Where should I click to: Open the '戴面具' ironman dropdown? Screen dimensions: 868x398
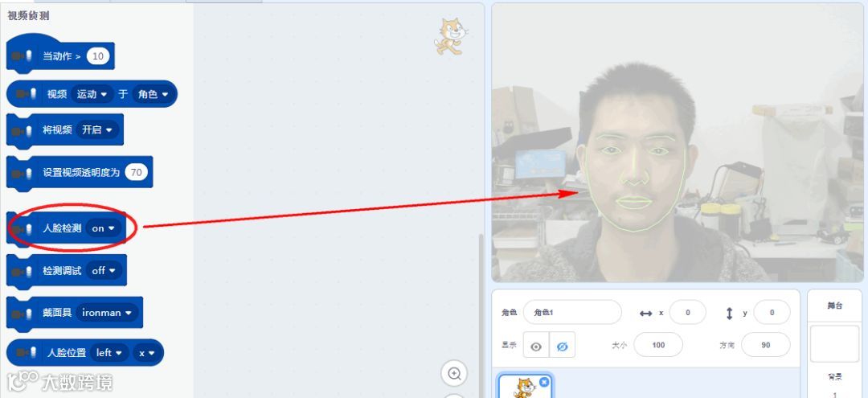coord(107,313)
